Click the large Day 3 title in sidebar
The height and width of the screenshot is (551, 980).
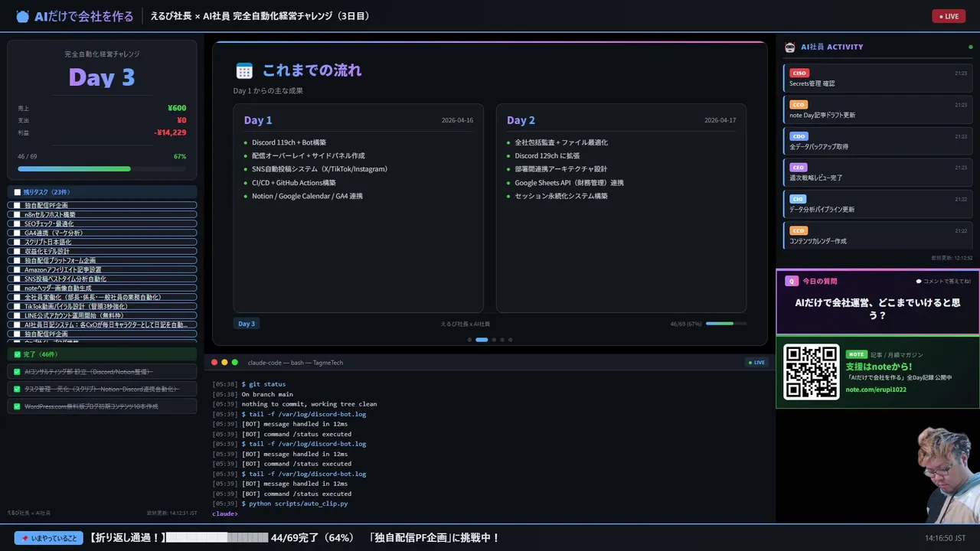coord(102,77)
